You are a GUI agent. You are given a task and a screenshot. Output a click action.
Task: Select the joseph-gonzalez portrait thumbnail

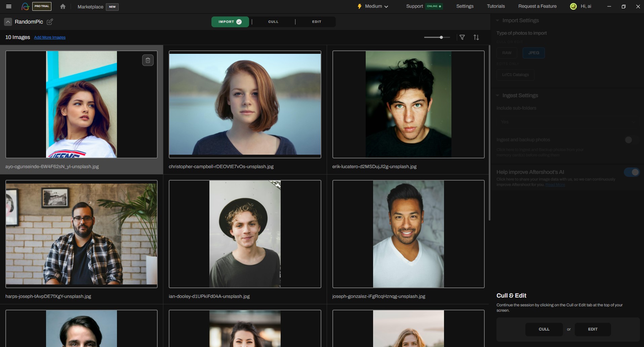(x=408, y=234)
